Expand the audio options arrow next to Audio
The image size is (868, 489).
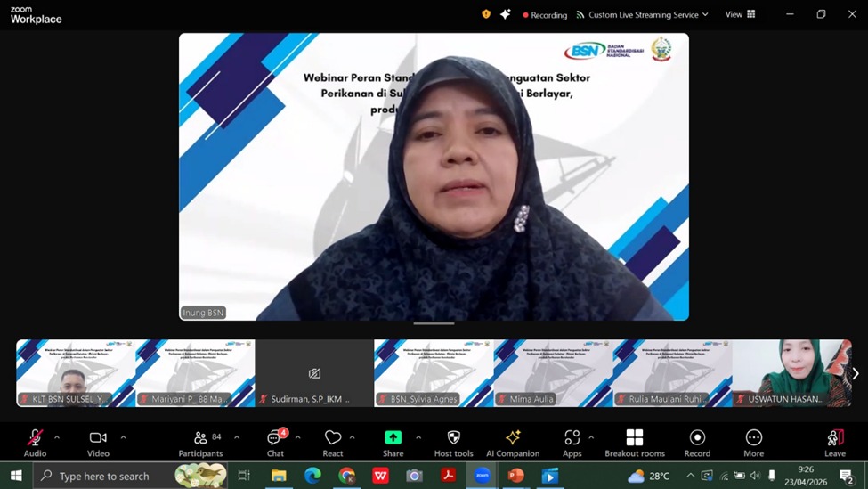point(57,437)
